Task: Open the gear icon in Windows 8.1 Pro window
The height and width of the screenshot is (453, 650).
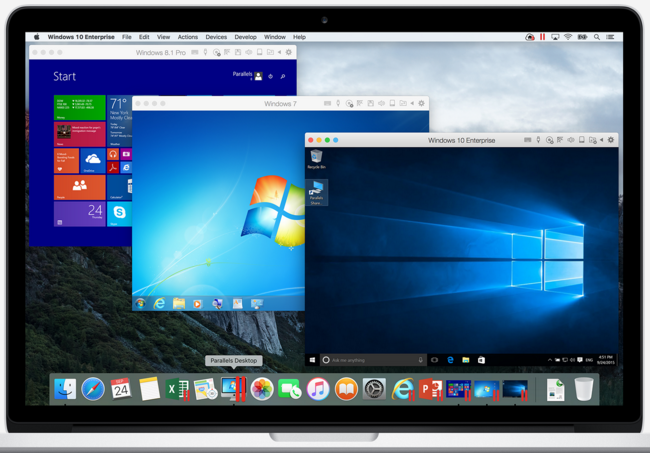Action: coord(289,52)
